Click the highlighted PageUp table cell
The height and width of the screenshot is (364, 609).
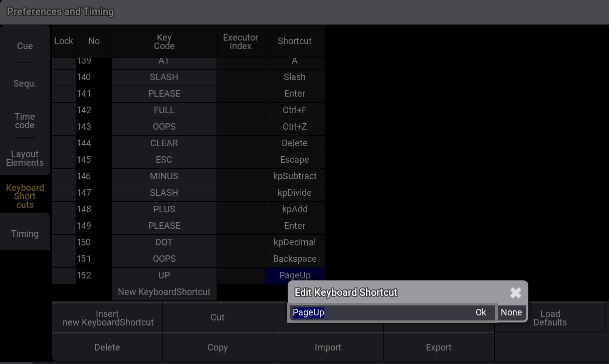click(x=295, y=275)
